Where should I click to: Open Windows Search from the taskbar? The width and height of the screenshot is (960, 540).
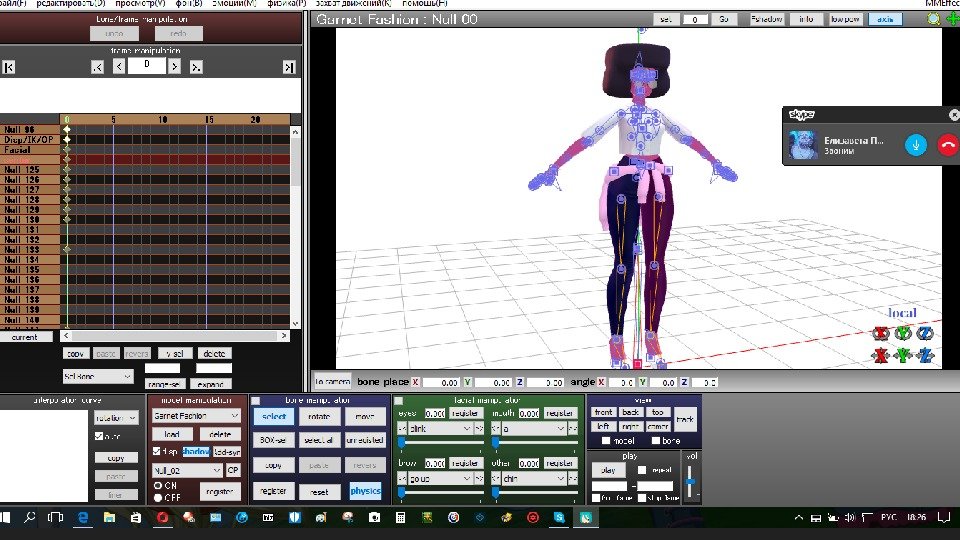coord(29,517)
